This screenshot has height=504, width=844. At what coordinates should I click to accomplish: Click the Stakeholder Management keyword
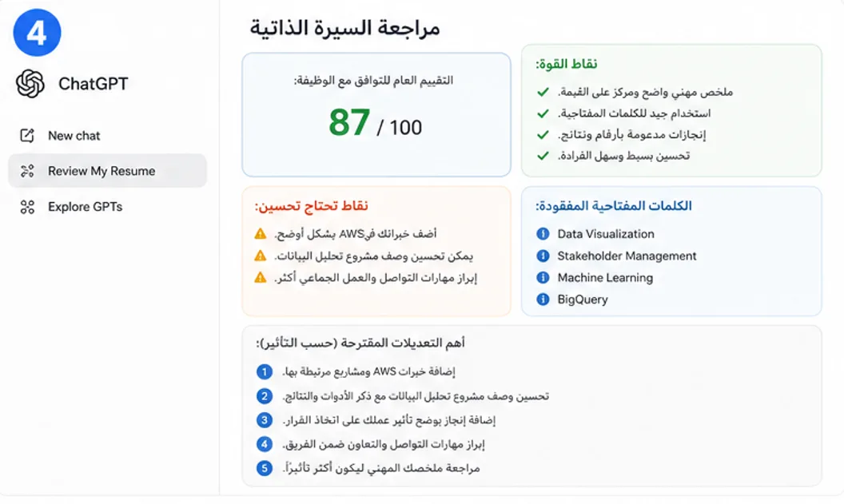click(x=627, y=256)
